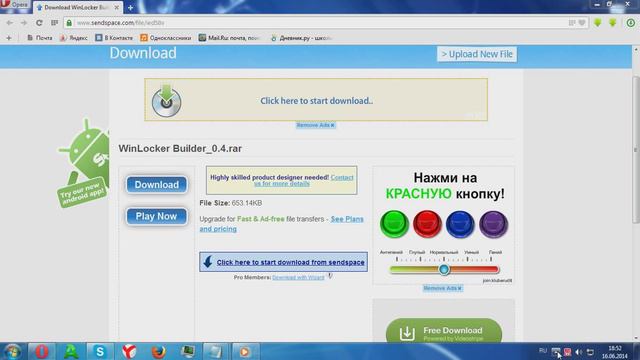
Task: Go forward to next page
Action: coord(24,23)
